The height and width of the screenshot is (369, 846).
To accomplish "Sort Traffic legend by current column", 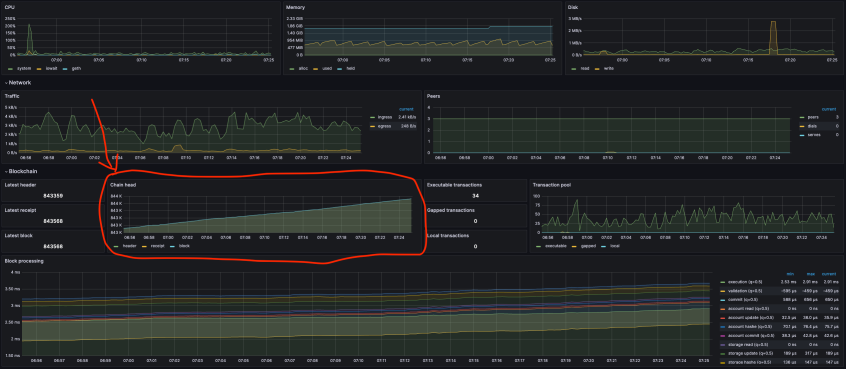I will point(406,110).
